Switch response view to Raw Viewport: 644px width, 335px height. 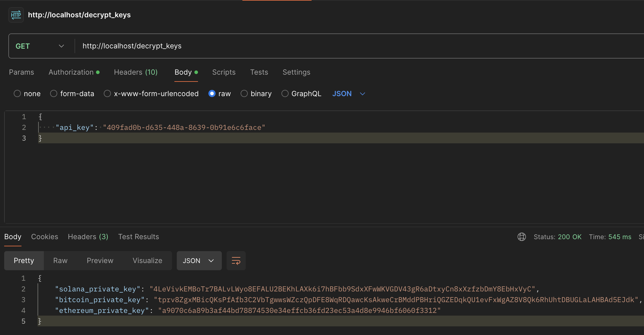(60, 261)
